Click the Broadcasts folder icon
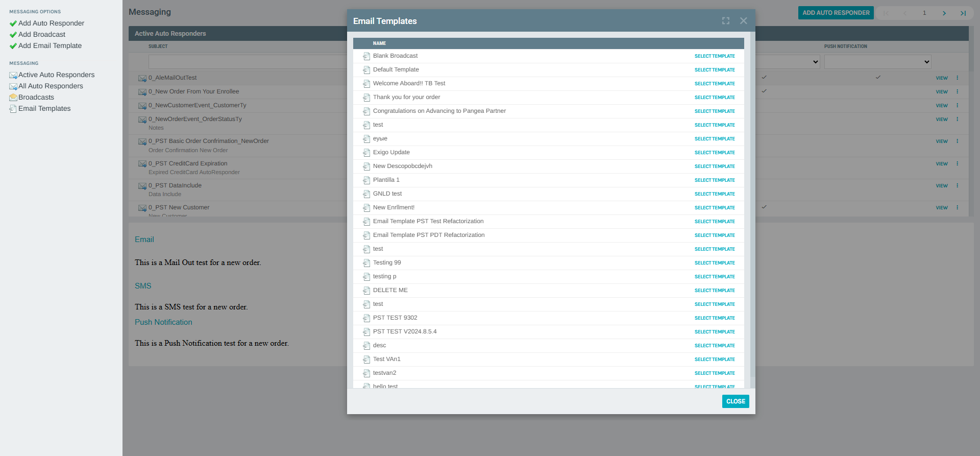This screenshot has width=980, height=456. coord(13,98)
